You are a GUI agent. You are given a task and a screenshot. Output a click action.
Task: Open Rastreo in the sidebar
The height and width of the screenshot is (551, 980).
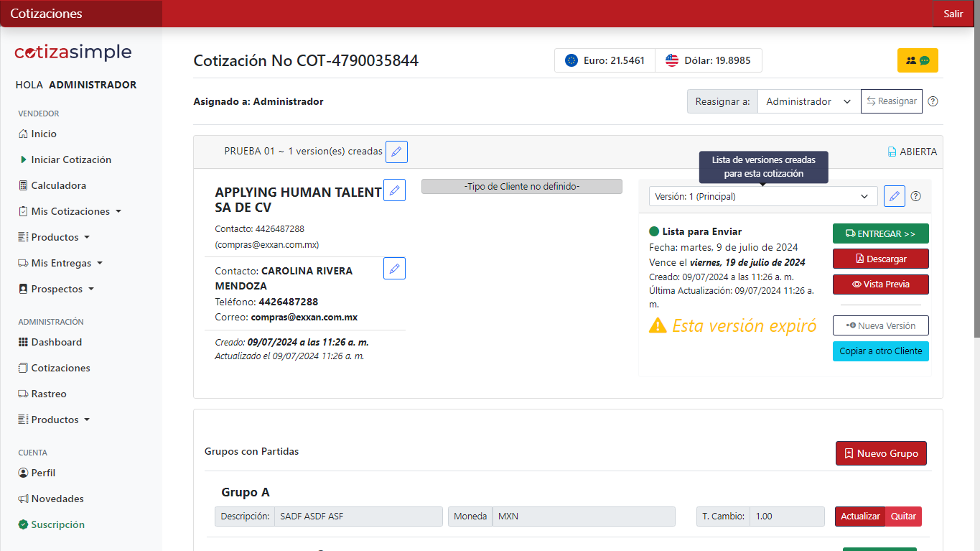point(48,394)
